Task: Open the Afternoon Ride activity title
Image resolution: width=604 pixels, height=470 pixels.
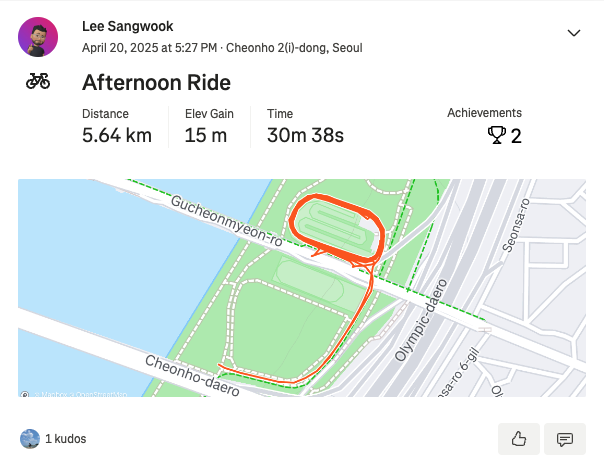Action: [156, 82]
